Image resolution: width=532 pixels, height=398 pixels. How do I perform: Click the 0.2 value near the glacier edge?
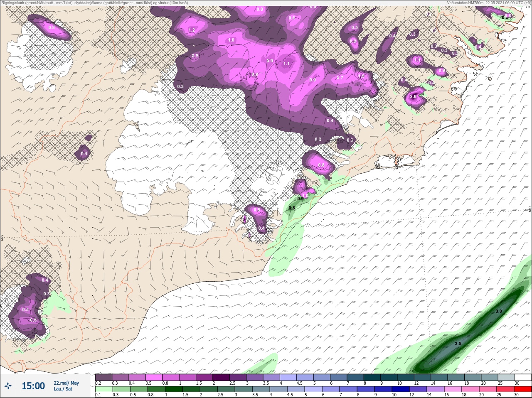(318, 139)
